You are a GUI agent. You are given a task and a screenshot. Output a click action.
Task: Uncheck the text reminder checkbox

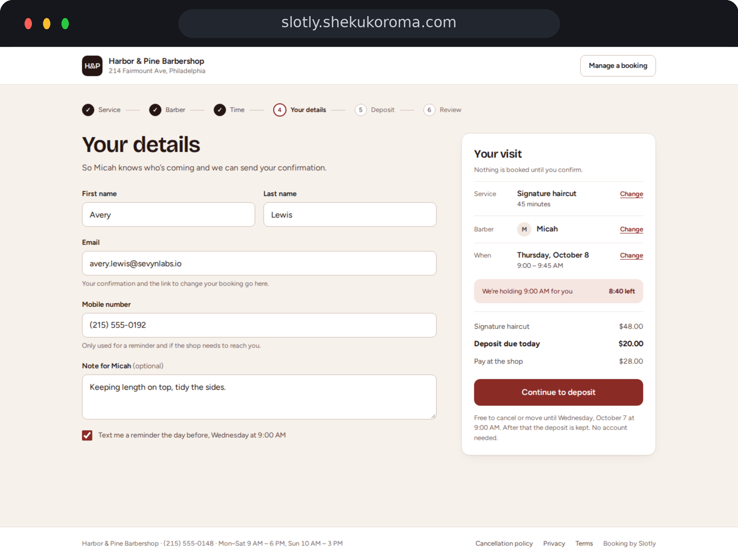pyautogui.click(x=87, y=435)
